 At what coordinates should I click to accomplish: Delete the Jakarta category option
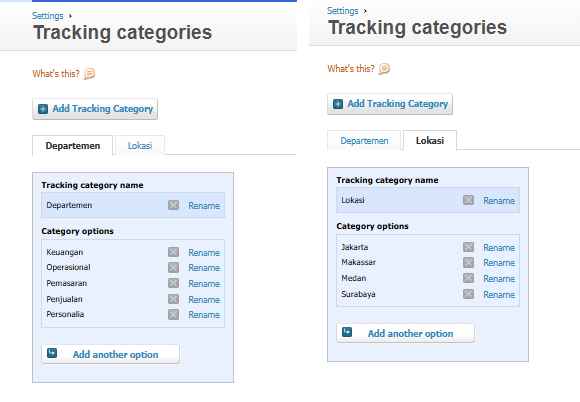(x=468, y=247)
